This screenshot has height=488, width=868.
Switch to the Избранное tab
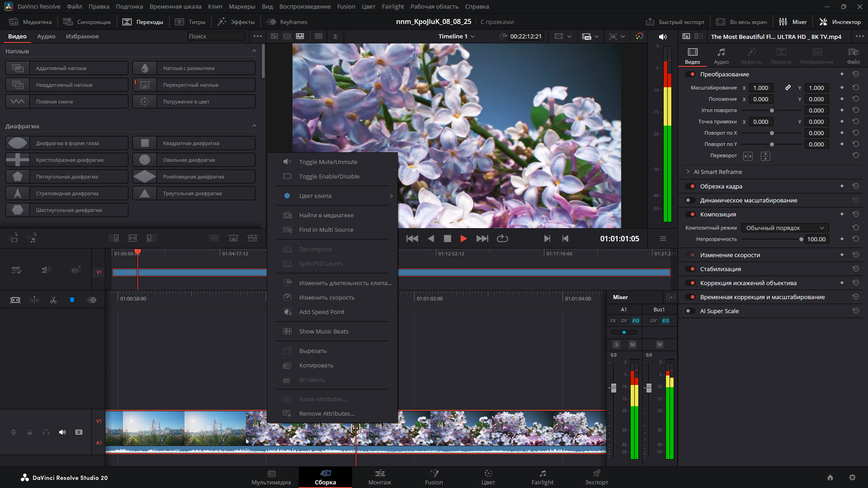click(82, 36)
